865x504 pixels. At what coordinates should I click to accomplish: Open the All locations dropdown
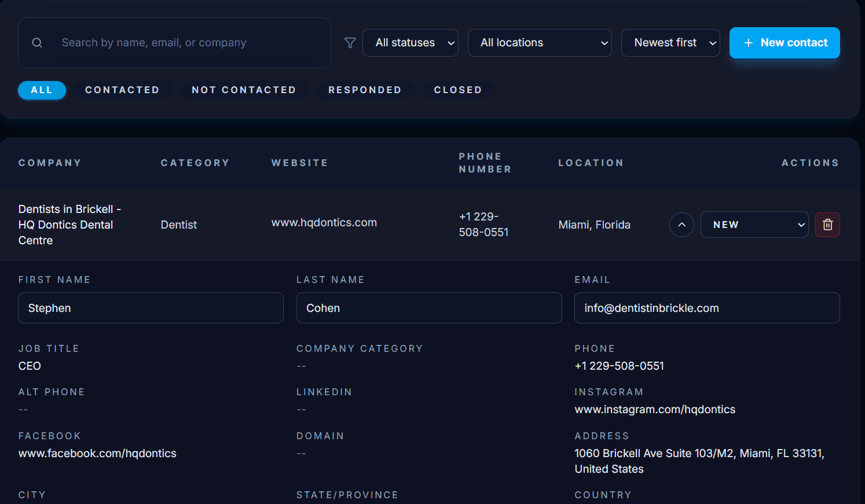point(539,42)
